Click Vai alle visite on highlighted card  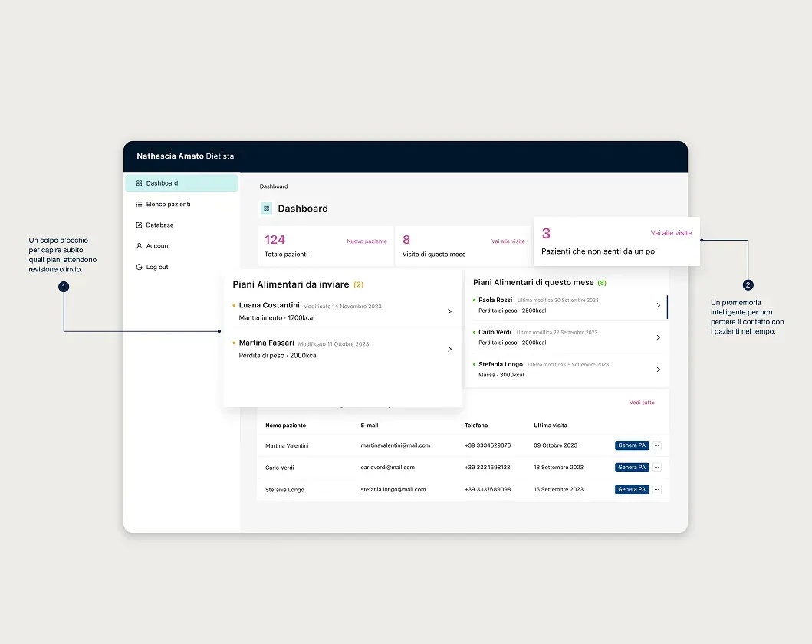(671, 233)
